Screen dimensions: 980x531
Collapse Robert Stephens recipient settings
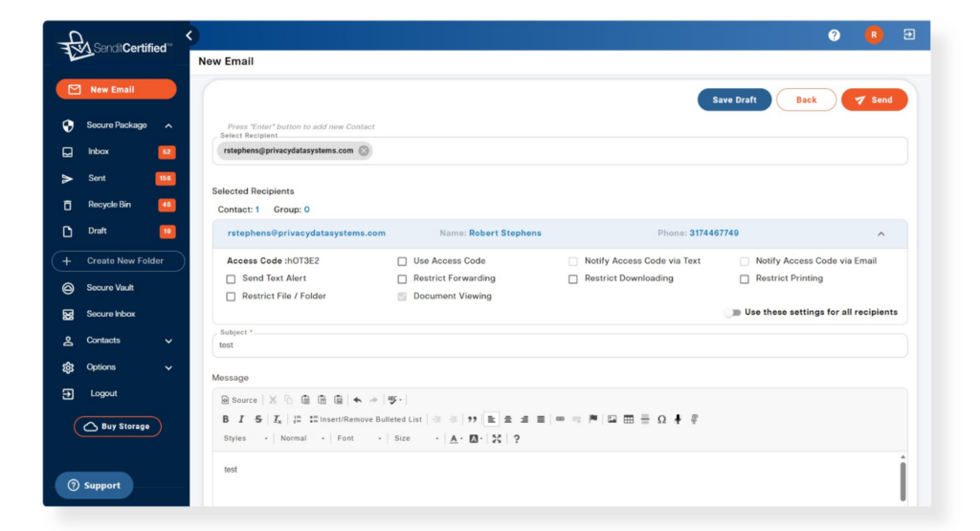tap(881, 233)
